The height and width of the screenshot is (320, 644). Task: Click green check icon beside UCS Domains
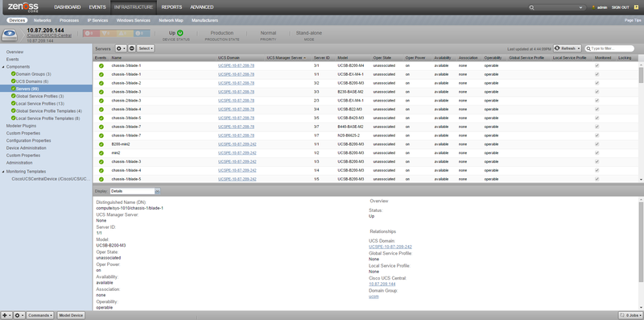point(14,81)
